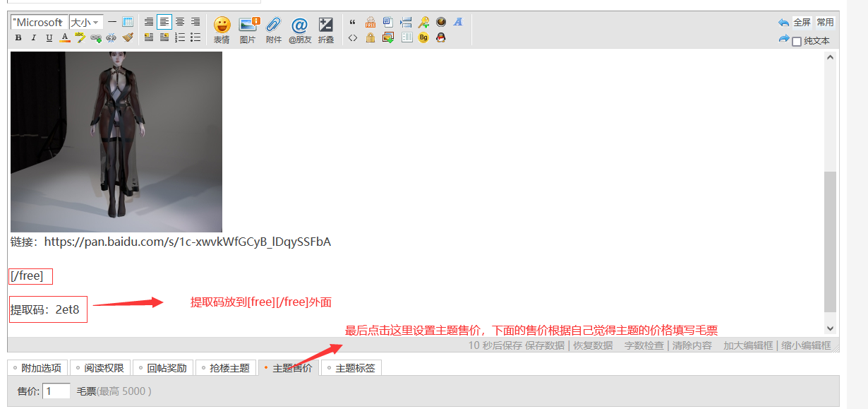Click the dark round ball toolbar icon
The height and width of the screenshot is (409, 868).
coord(441,22)
